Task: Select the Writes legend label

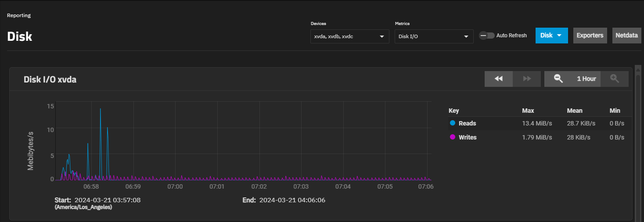Action: [468, 137]
